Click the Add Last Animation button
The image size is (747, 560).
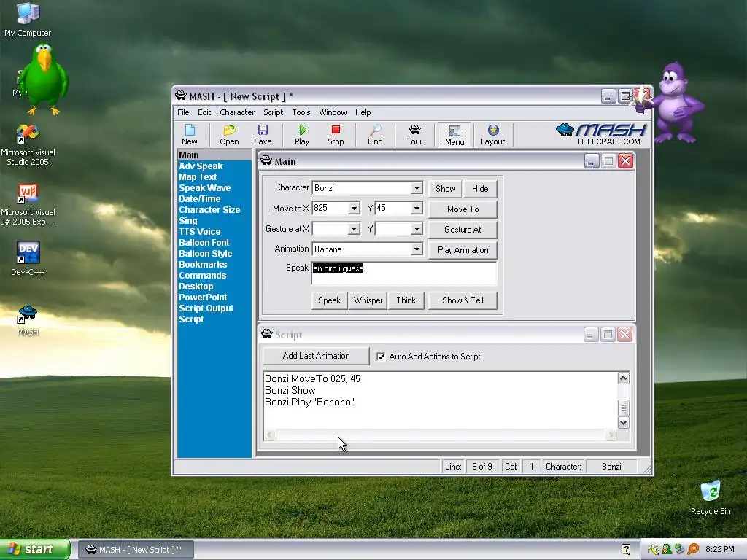(316, 356)
